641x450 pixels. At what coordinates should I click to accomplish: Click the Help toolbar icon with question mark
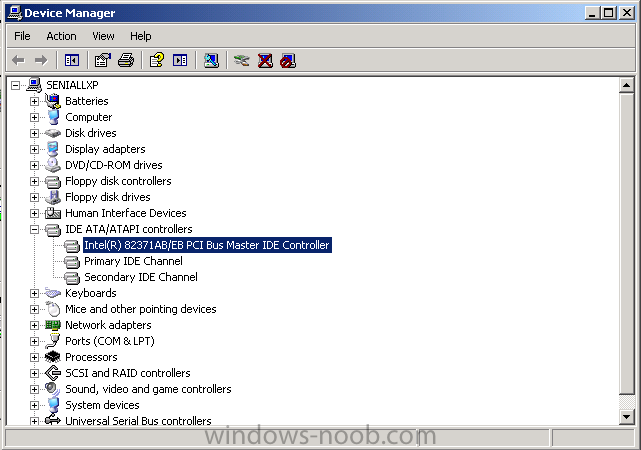tap(157, 61)
